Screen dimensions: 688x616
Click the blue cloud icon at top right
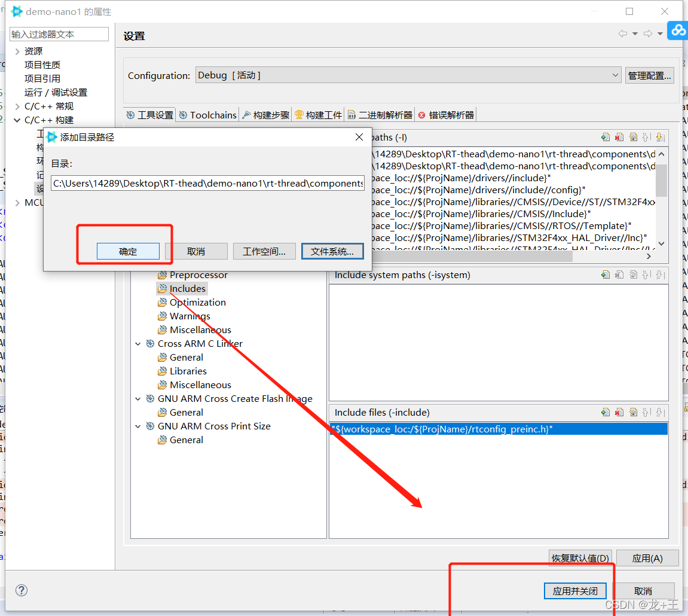pos(678,31)
